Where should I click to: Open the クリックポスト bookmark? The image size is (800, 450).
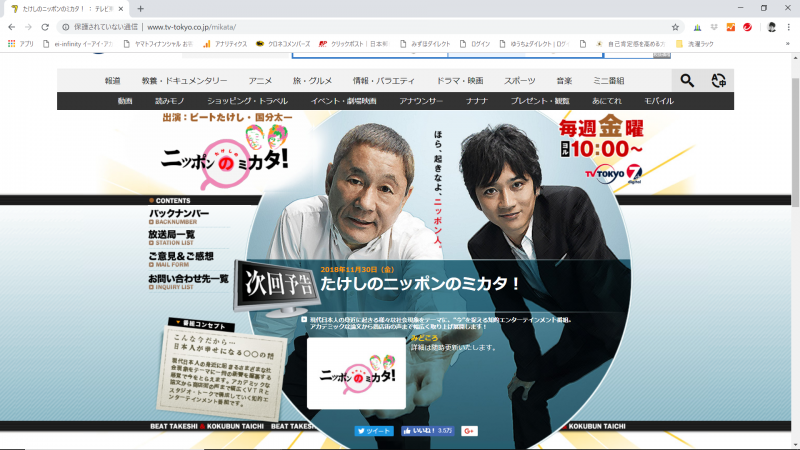354,44
